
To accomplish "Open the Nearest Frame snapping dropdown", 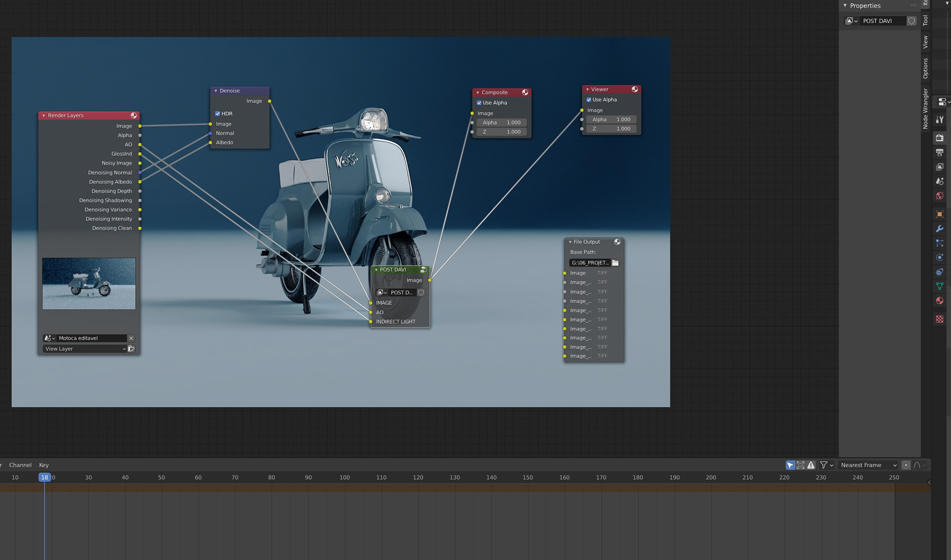I will tap(868, 465).
